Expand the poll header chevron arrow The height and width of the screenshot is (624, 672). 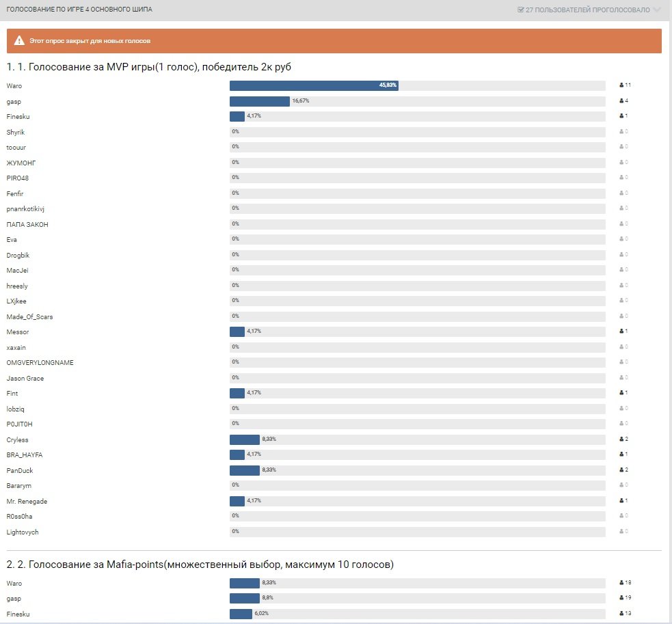[657, 10]
